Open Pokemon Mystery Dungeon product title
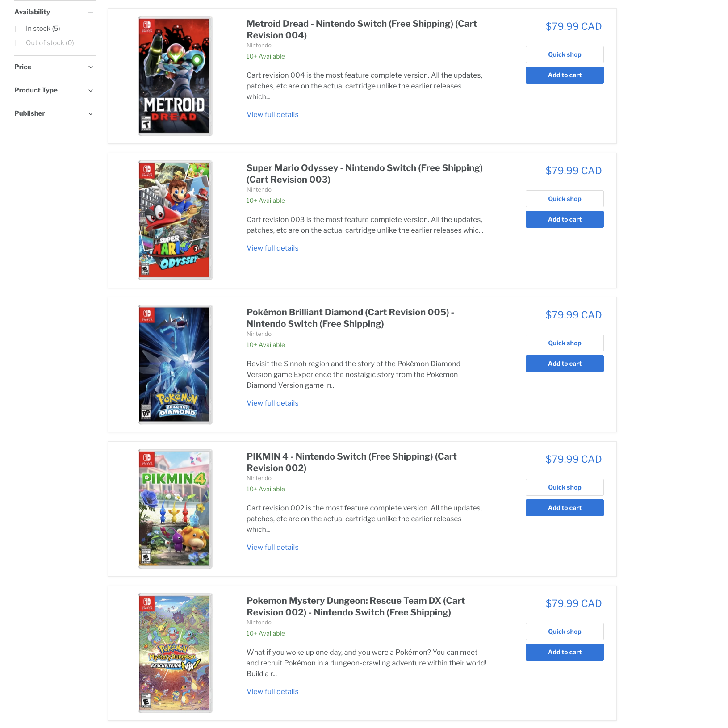The image size is (728, 728). point(356,607)
